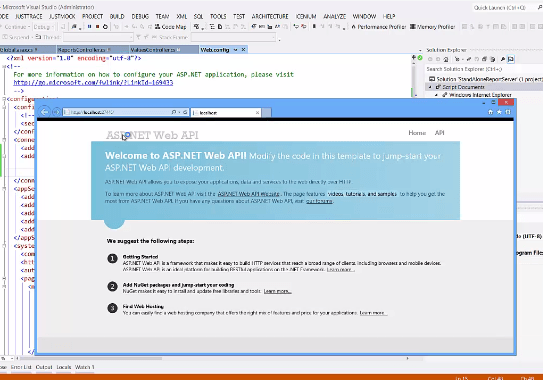Click Solution Explorer Back arrow icon
The width and height of the screenshot is (543, 380).
tap(430, 59)
